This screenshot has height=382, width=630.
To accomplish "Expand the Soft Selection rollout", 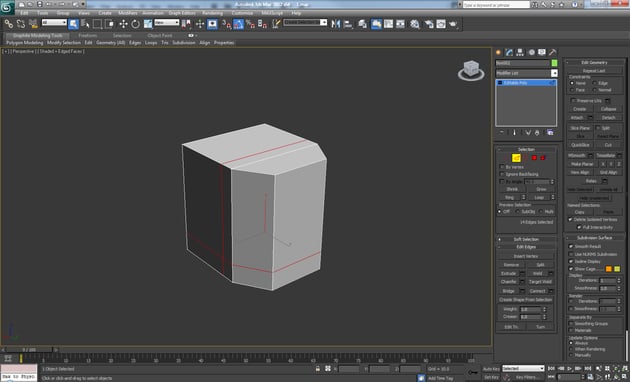I will click(x=526, y=239).
